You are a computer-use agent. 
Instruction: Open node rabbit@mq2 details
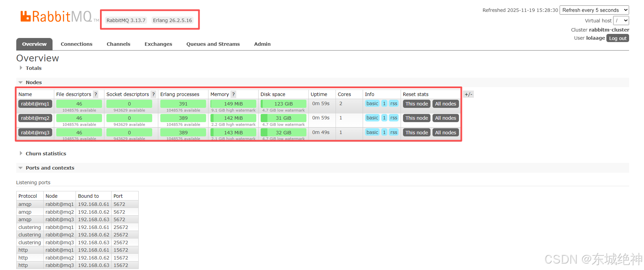(35, 118)
